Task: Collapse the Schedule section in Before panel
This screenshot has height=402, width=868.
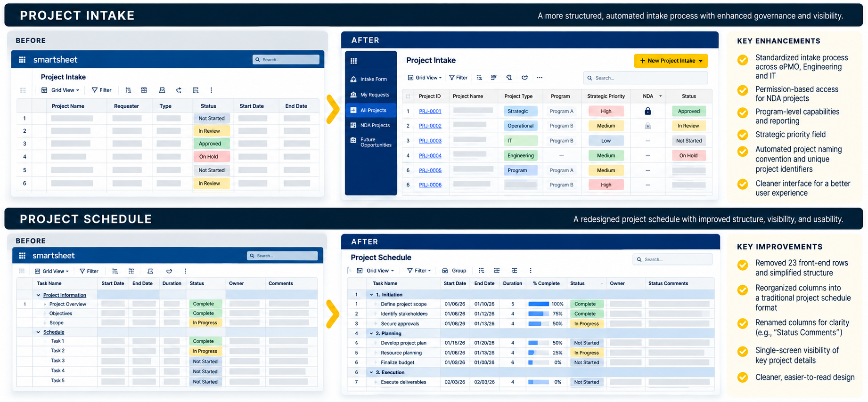Action: (x=38, y=332)
